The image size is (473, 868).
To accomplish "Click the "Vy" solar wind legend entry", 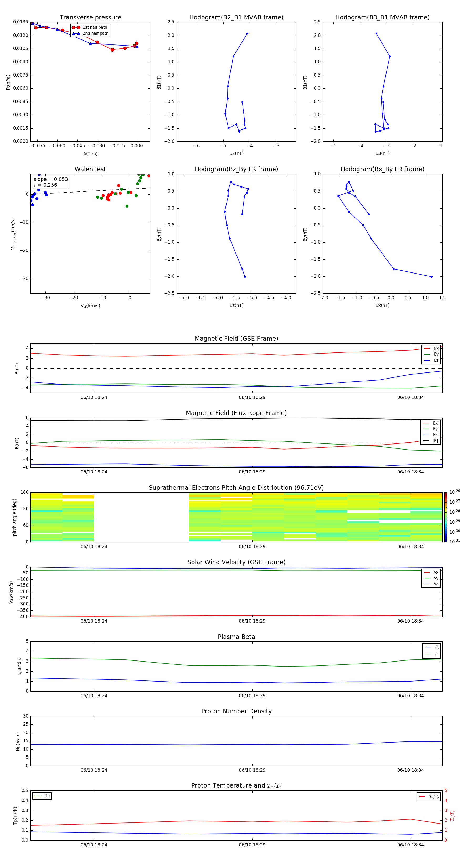I will point(431,578).
